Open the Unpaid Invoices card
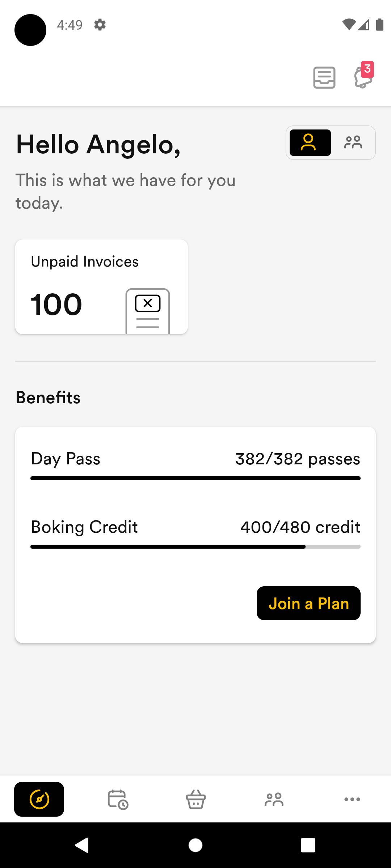Screen dimensions: 391x868 point(101,287)
